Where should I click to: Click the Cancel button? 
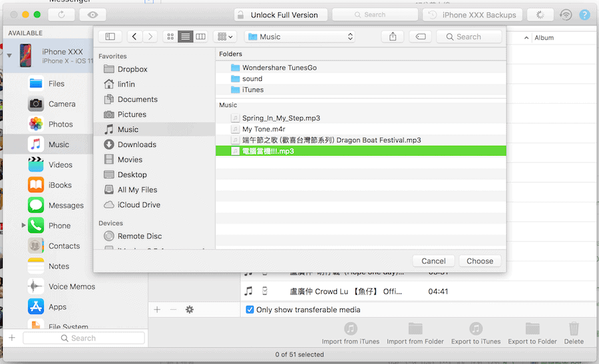click(433, 261)
